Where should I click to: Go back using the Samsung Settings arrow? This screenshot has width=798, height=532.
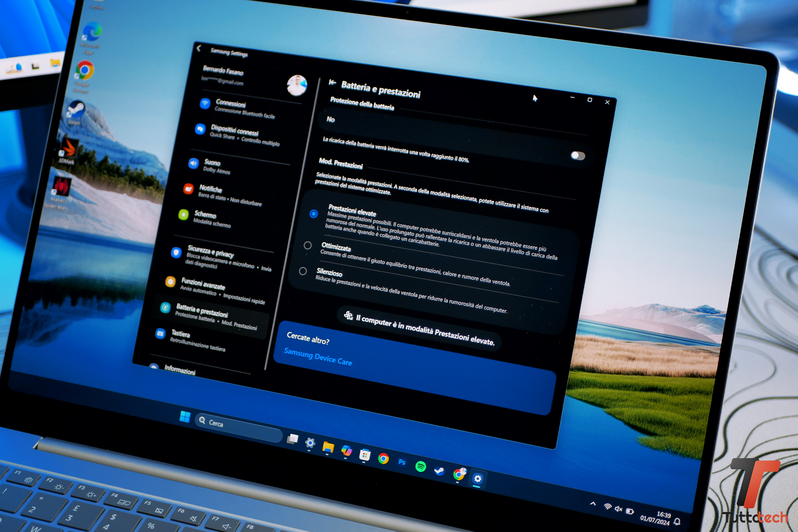199,48
